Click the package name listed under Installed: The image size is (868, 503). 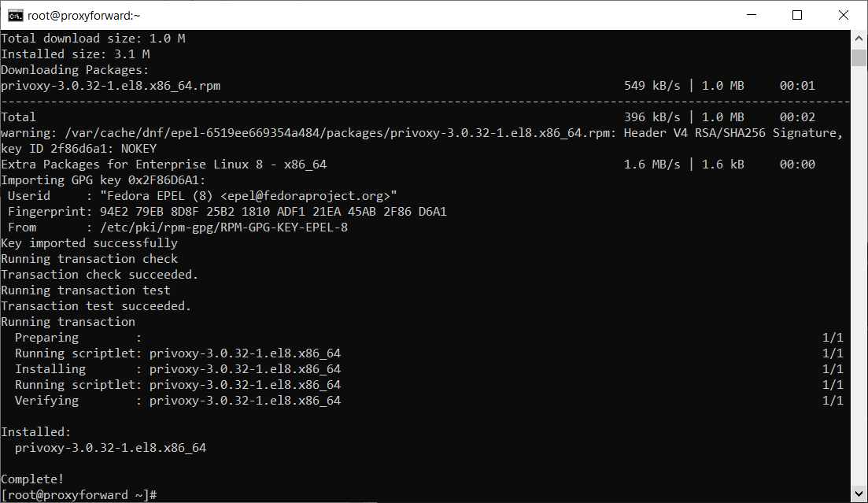pos(110,448)
